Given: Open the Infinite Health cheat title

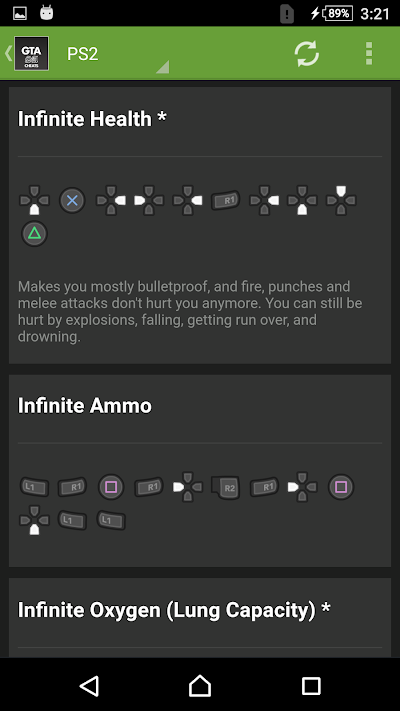Looking at the screenshot, I should 92,119.
